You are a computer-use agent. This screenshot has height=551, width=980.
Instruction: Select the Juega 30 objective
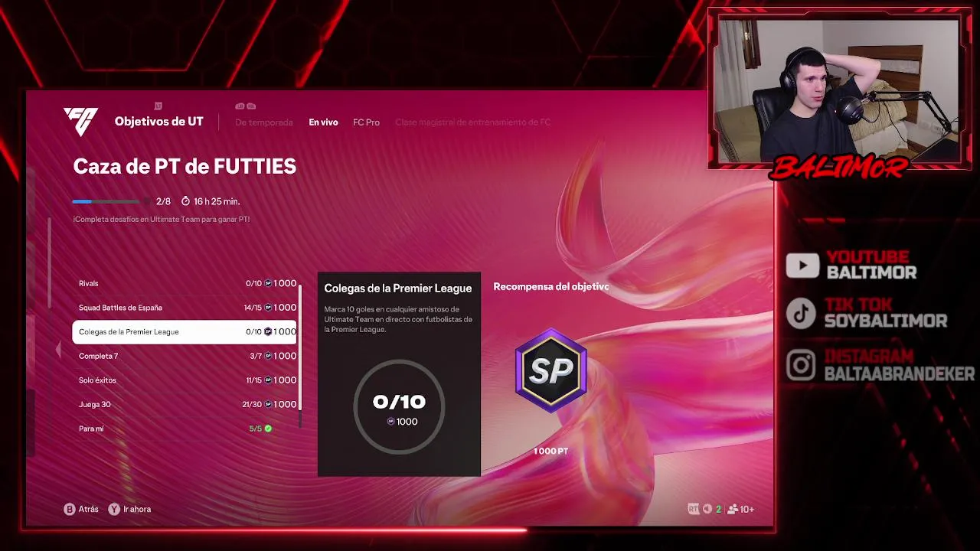pos(185,404)
